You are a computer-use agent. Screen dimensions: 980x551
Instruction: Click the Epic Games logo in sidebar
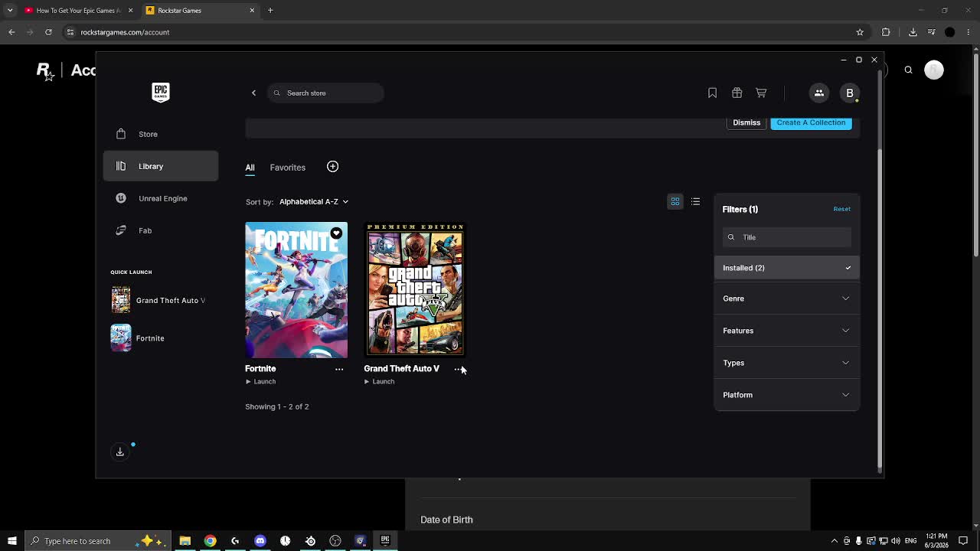click(161, 93)
